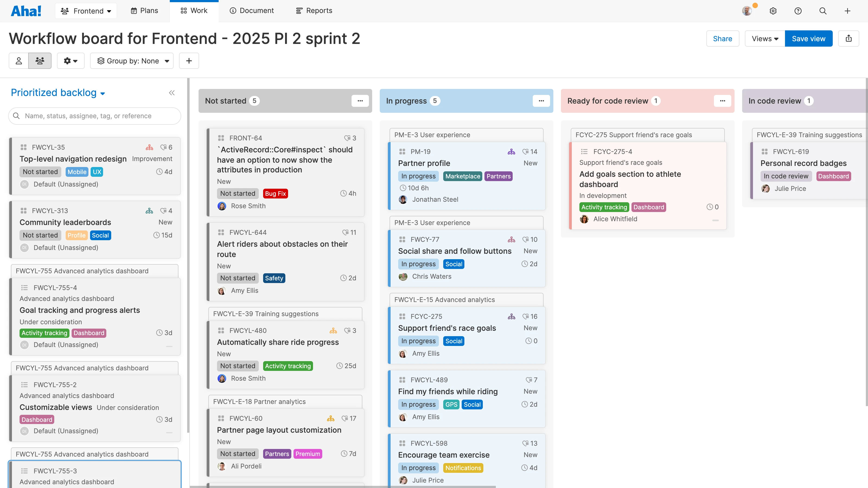Switch to the Plans tab

pos(144,11)
